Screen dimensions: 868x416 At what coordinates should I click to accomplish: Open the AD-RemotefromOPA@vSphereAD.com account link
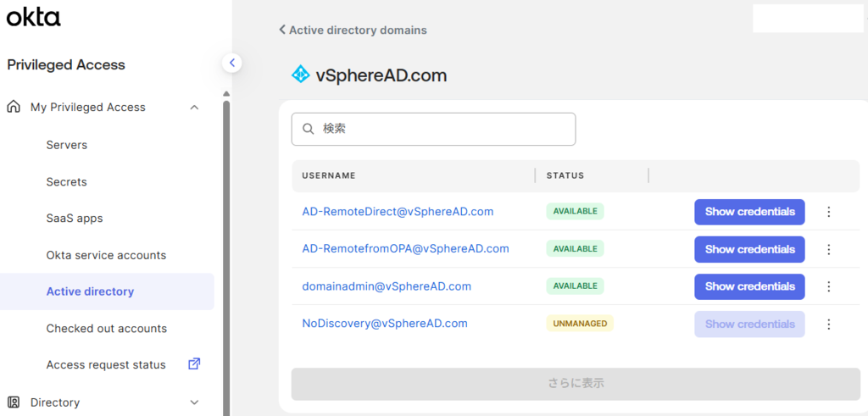click(405, 249)
